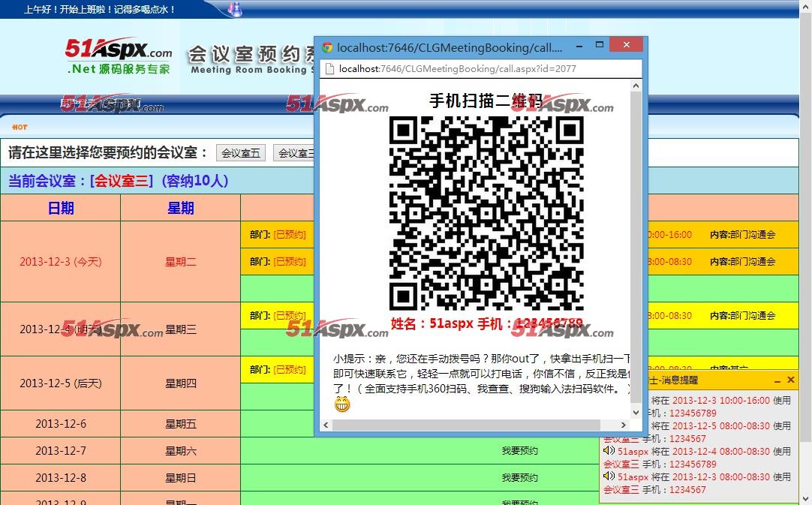
Task: Open the 已预约 link for 2013-12-5
Action: [x=290, y=369]
